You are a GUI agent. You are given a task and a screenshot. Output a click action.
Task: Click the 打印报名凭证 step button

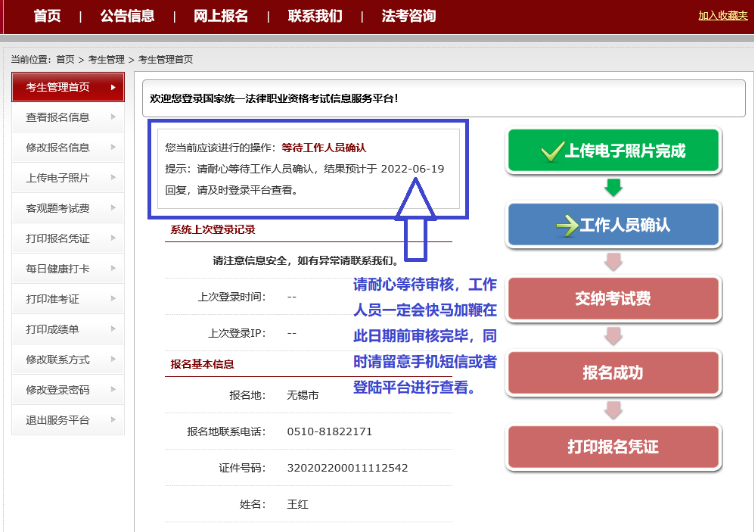[x=613, y=447]
